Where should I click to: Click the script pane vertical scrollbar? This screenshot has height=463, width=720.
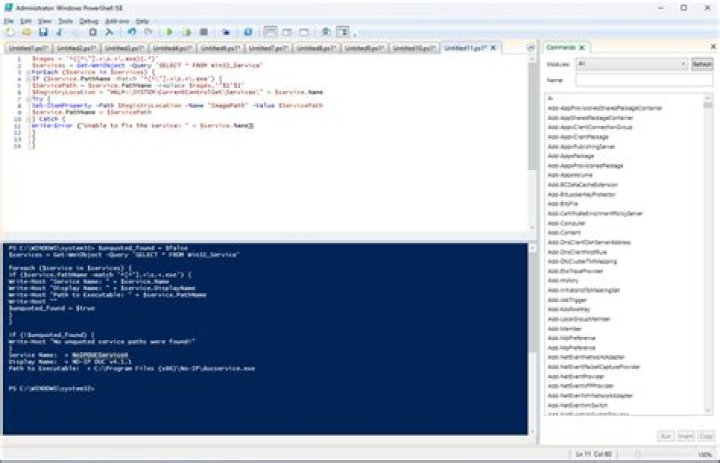pos(532,115)
